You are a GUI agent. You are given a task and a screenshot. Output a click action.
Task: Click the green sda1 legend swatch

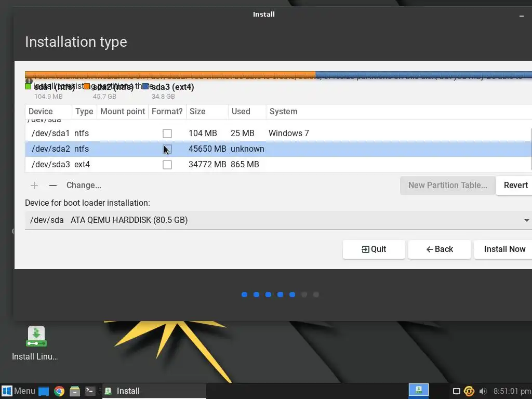click(28, 87)
